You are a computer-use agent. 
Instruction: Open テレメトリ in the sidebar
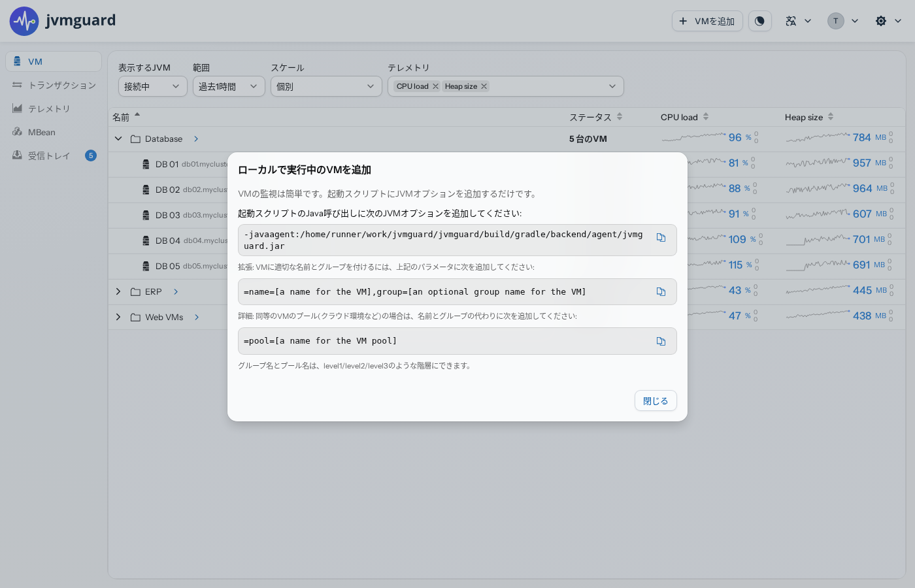click(54, 108)
